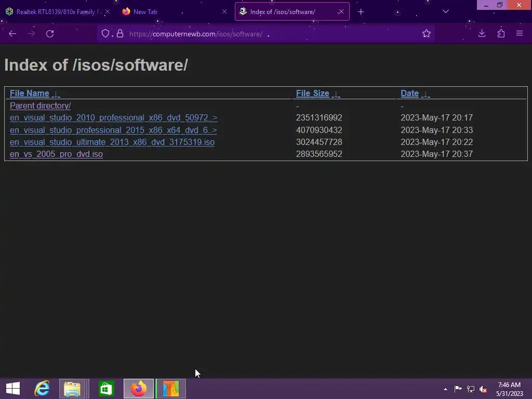Download en_visual_studio_ultimate_2013 iso

click(112, 142)
